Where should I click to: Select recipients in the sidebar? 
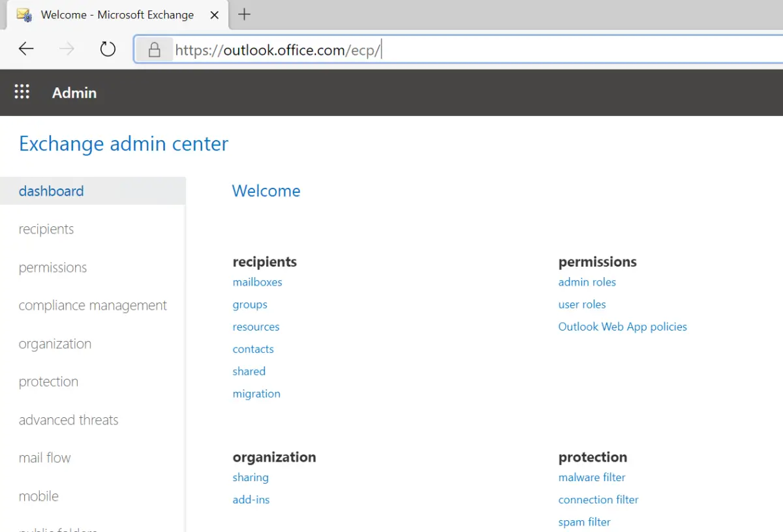point(46,229)
